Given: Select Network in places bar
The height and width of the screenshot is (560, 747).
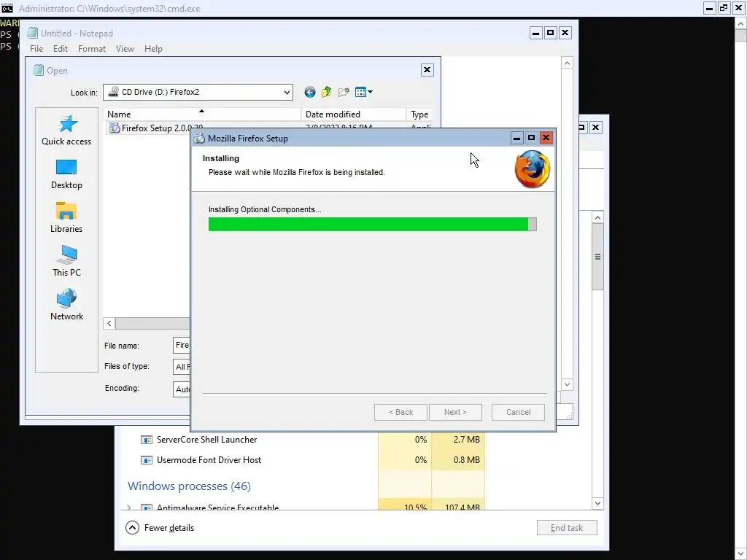Looking at the screenshot, I should (66, 306).
